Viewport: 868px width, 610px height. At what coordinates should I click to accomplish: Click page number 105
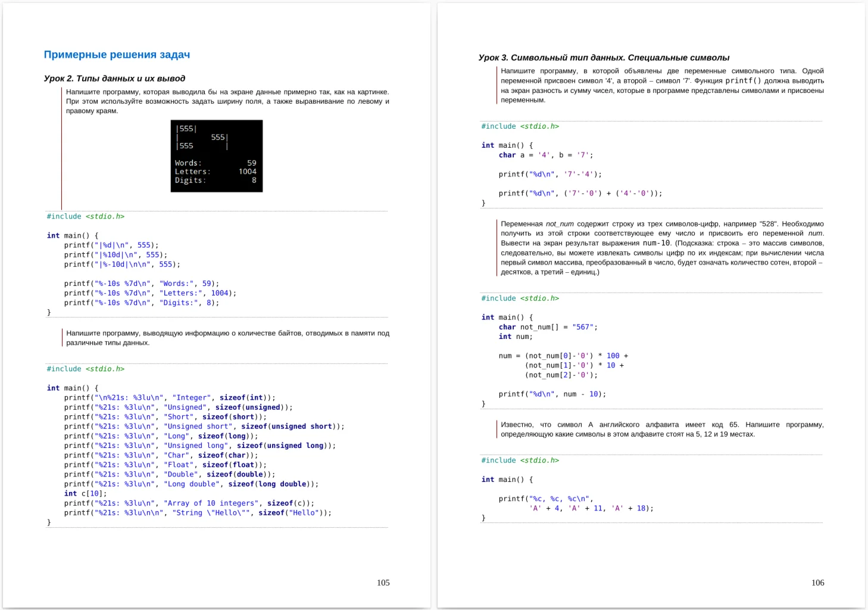[383, 583]
